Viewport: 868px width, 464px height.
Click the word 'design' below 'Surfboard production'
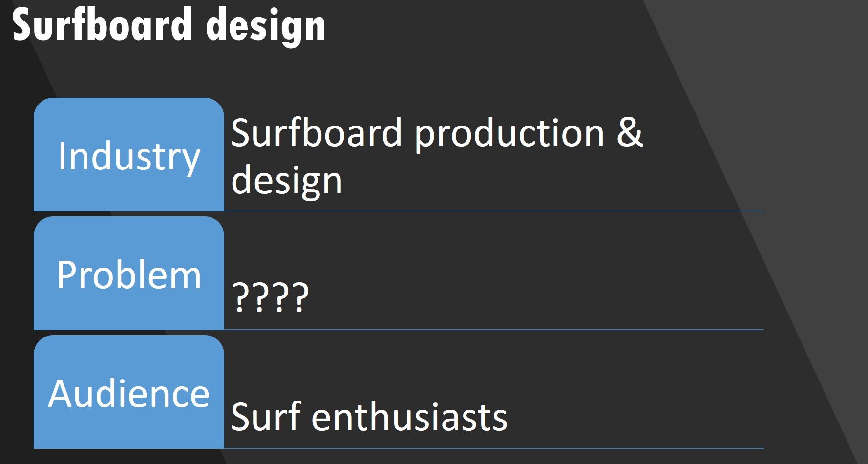[x=287, y=181]
